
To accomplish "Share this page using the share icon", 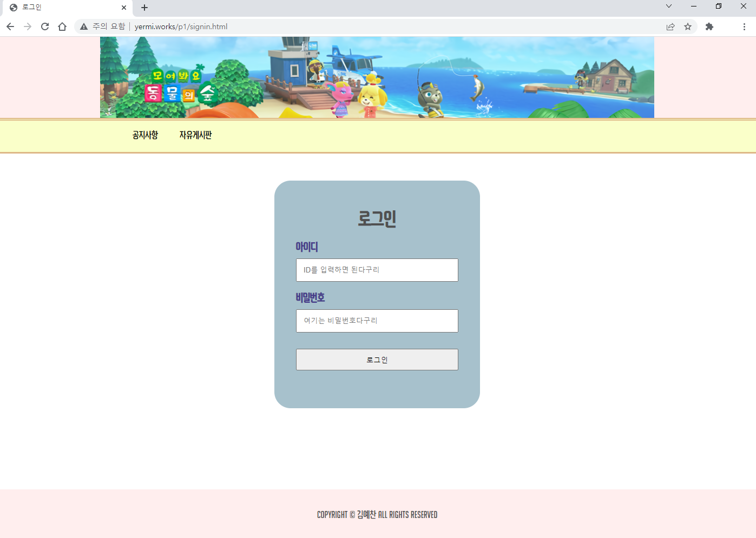I will [670, 26].
